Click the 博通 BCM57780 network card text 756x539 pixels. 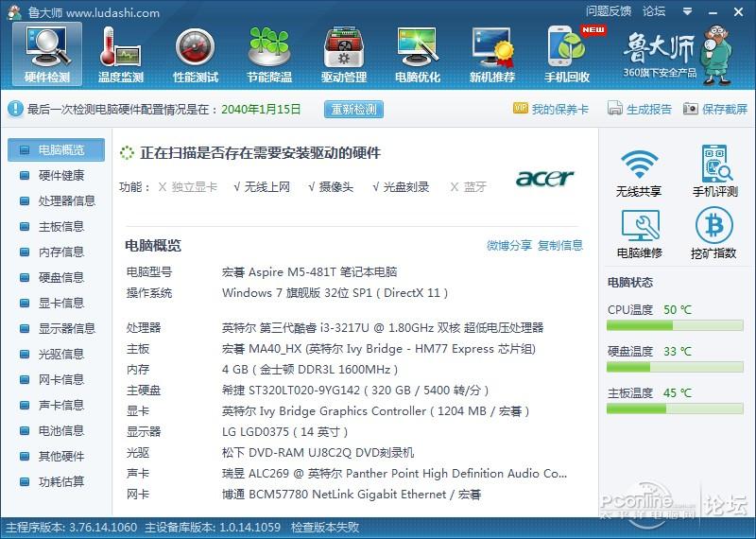point(352,495)
